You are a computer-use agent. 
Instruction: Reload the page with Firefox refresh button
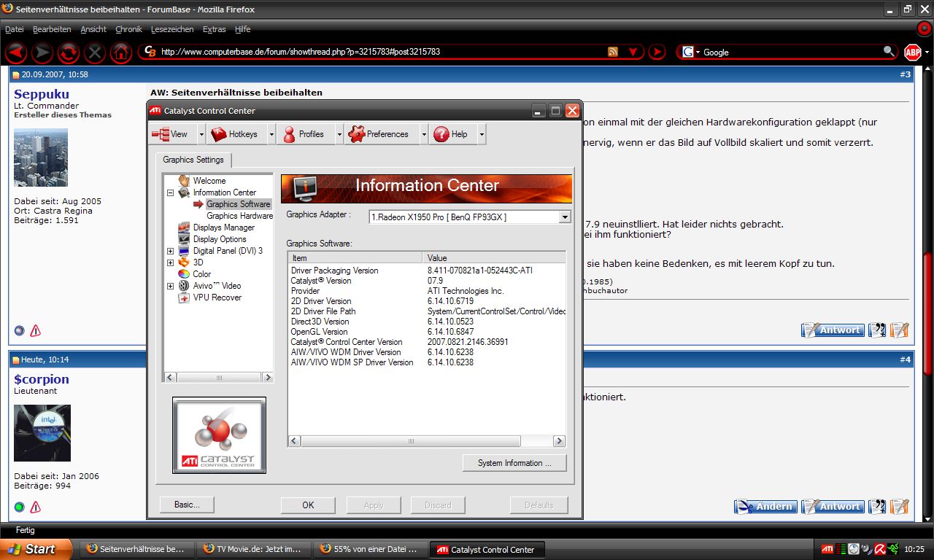pyautogui.click(x=69, y=52)
